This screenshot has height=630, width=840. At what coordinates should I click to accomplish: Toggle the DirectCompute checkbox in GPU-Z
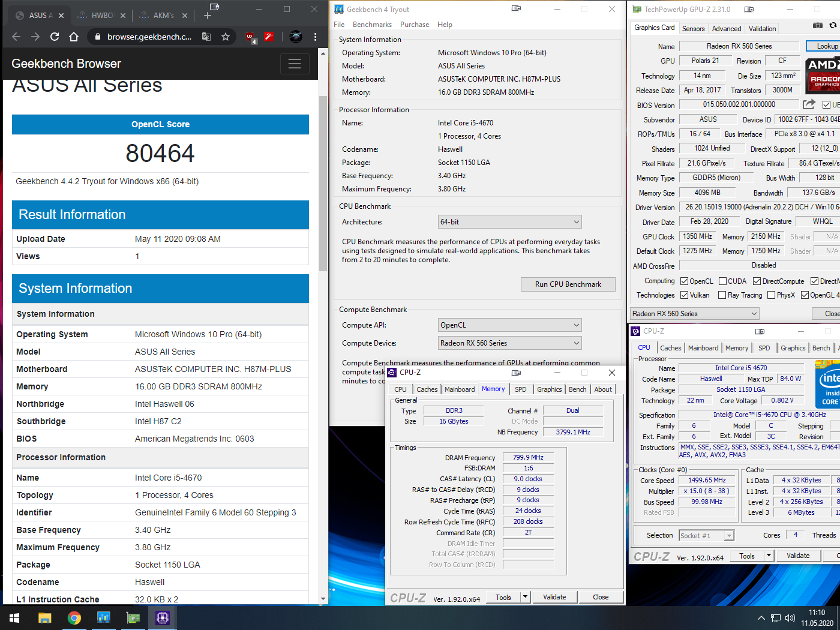757,281
